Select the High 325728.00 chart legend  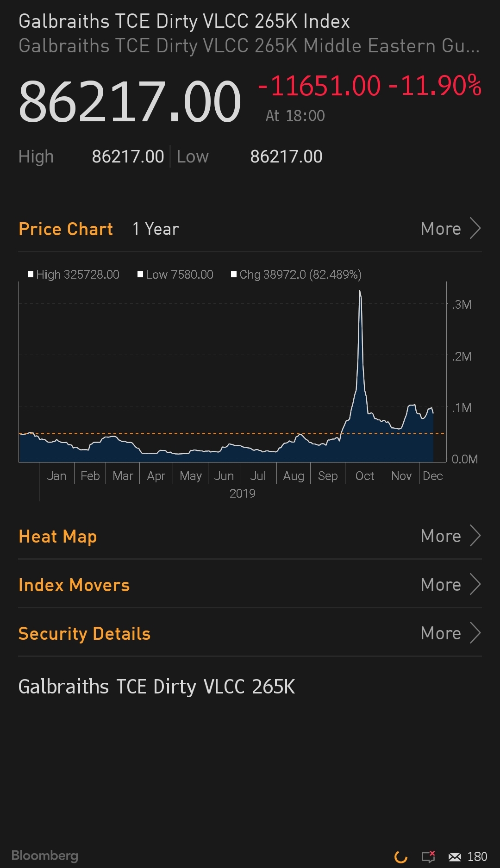coord(74,275)
